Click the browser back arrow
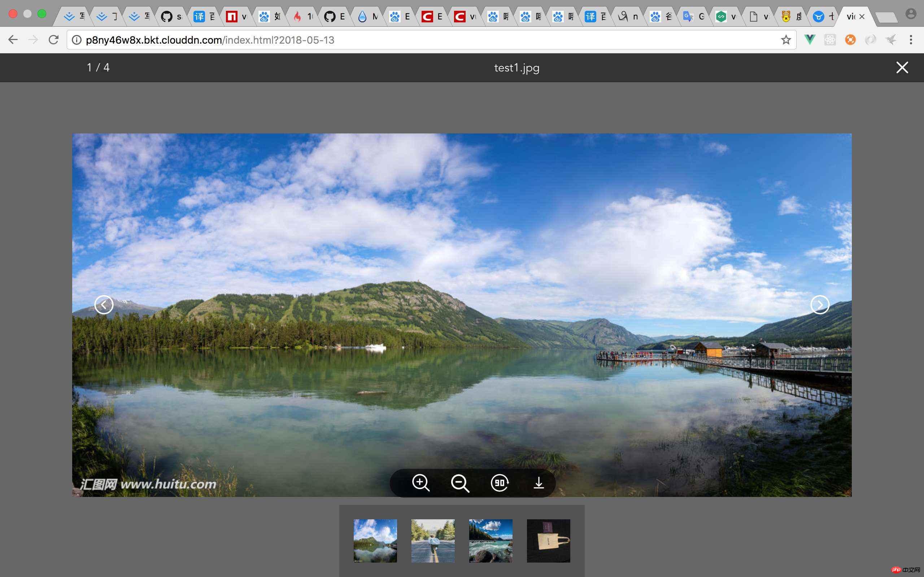The width and height of the screenshot is (924, 577). pos(13,40)
